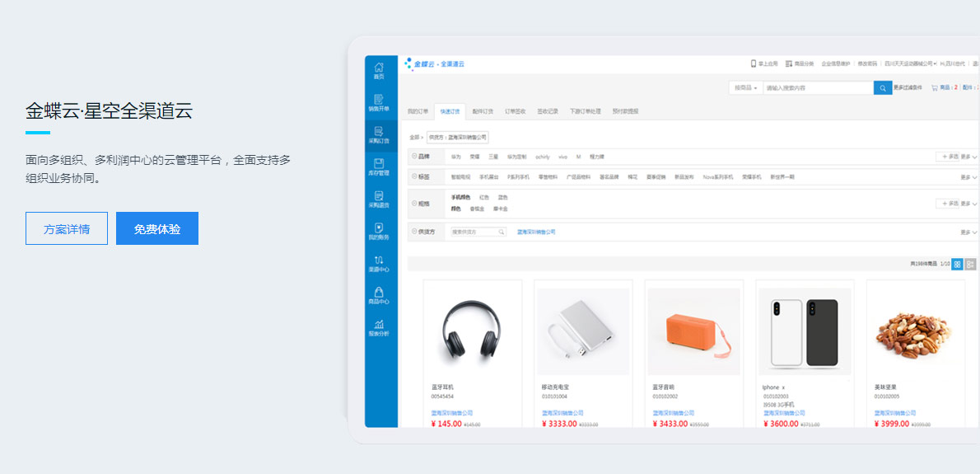Collapse the 品牌 brand filter row

(414, 157)
